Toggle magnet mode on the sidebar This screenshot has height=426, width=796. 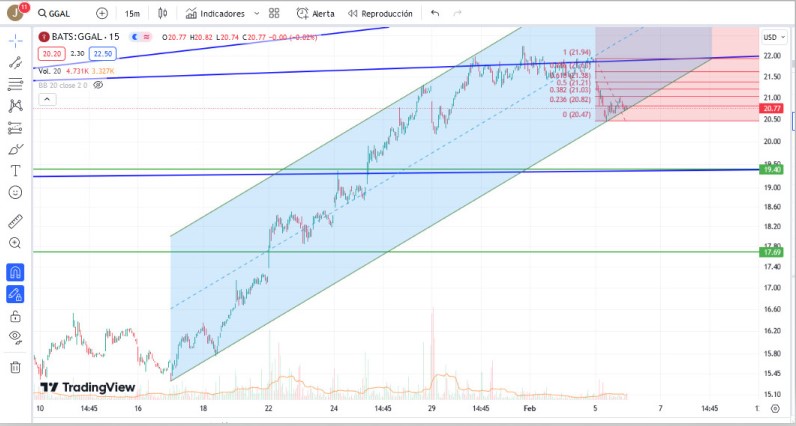[x=15, y=271]
